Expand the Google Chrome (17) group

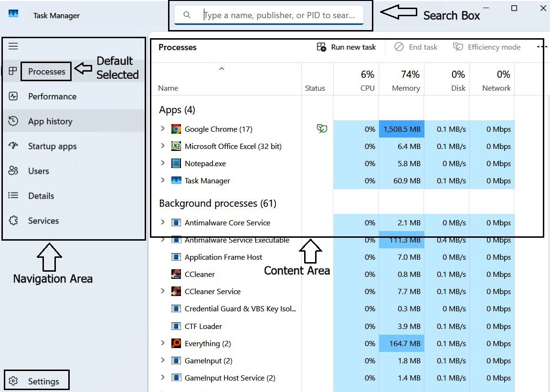162,129
